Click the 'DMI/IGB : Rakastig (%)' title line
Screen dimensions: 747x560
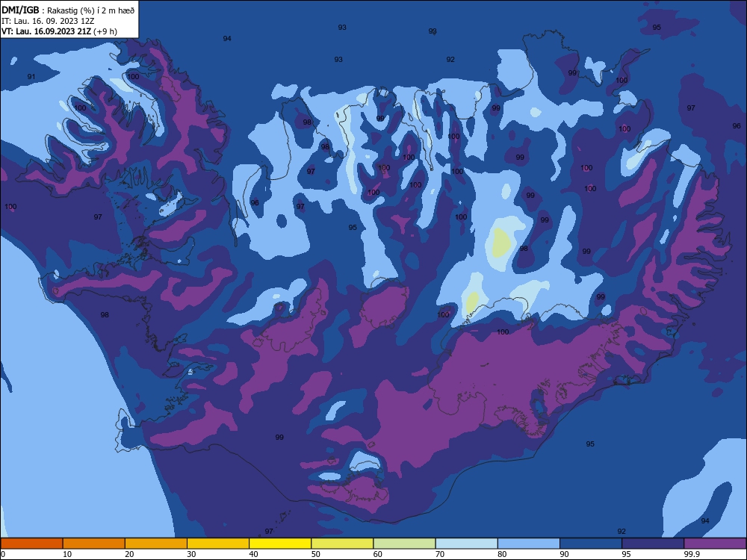(x=69, y=10)
